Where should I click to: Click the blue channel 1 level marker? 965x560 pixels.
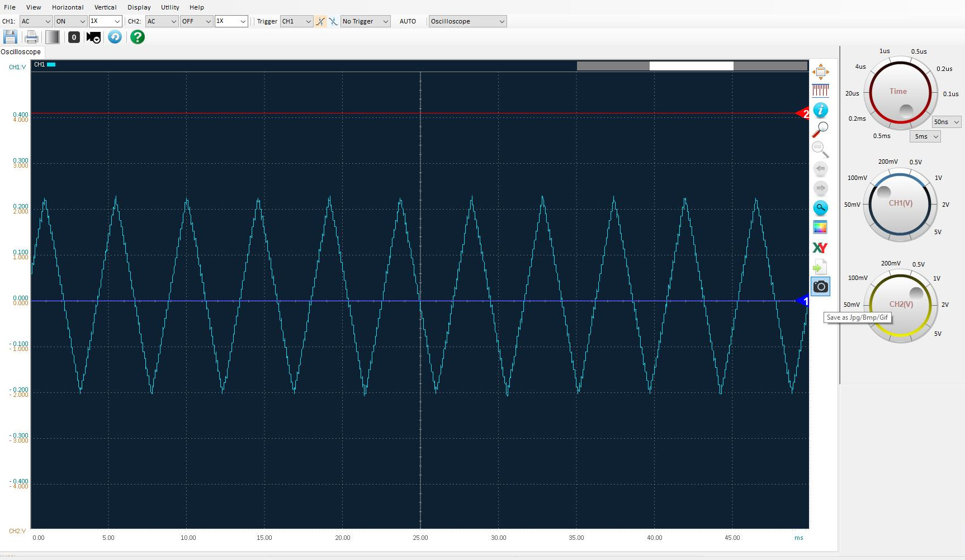pyautogui.click(x=803, y=301)
